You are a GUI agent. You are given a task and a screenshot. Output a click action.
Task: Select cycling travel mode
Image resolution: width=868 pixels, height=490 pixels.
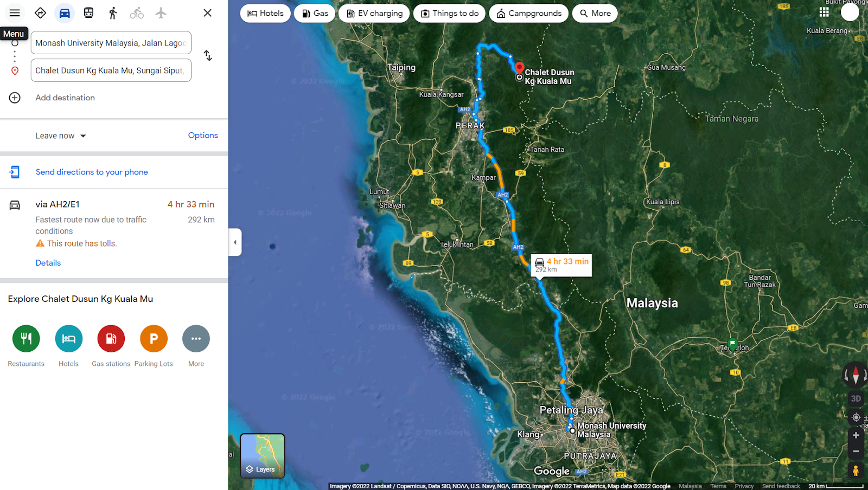tap(137, 13)
